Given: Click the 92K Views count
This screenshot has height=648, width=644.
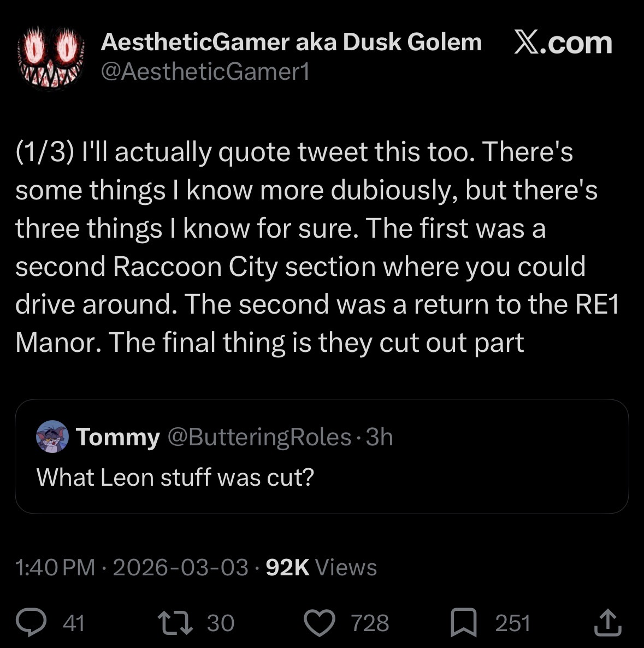Looking at the screenshot, I should 321,567.
